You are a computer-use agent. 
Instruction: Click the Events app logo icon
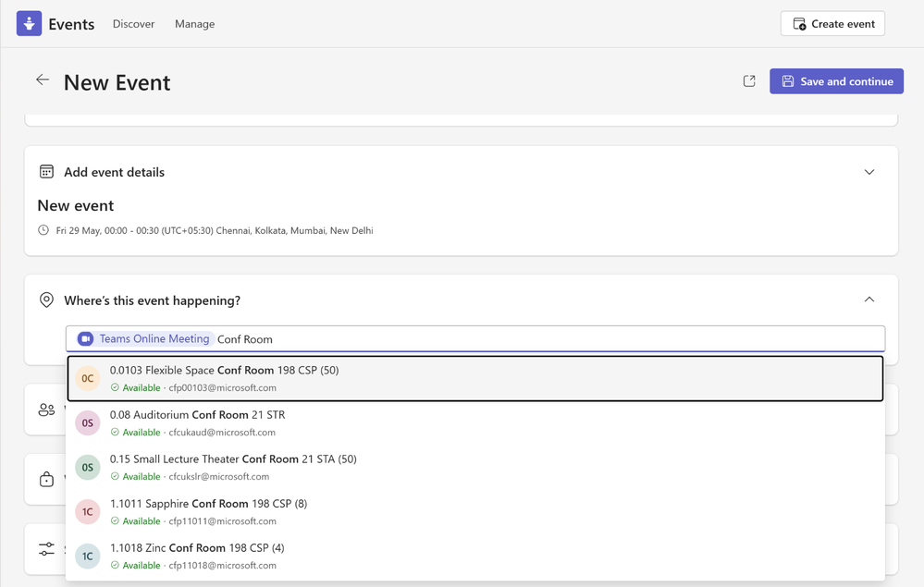pos(29,23)
